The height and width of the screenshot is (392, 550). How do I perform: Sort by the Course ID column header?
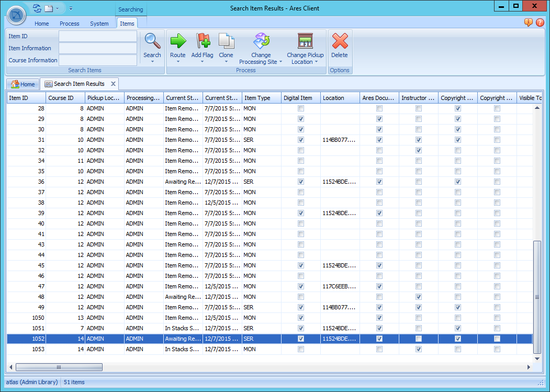[65, 98]
